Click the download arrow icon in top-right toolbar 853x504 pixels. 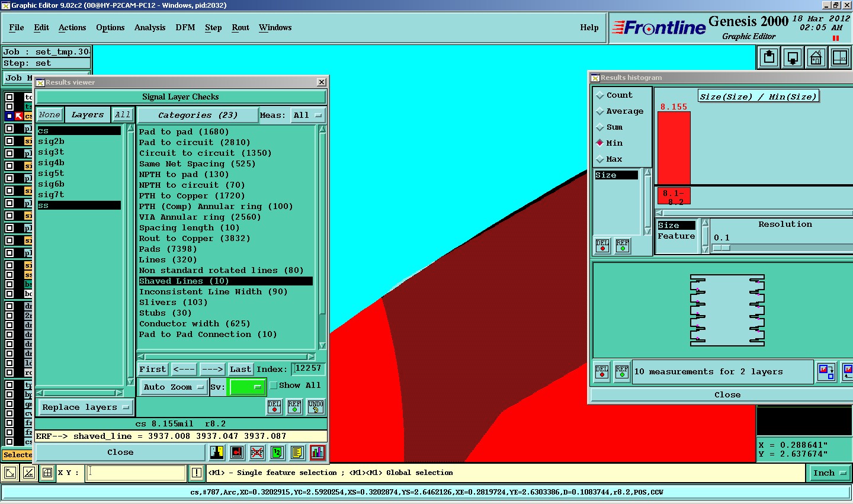coord(793,58)
